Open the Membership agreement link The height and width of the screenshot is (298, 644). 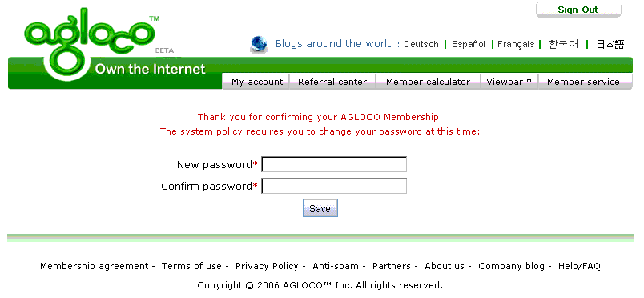pyautogui.click(x=94, y=266)
